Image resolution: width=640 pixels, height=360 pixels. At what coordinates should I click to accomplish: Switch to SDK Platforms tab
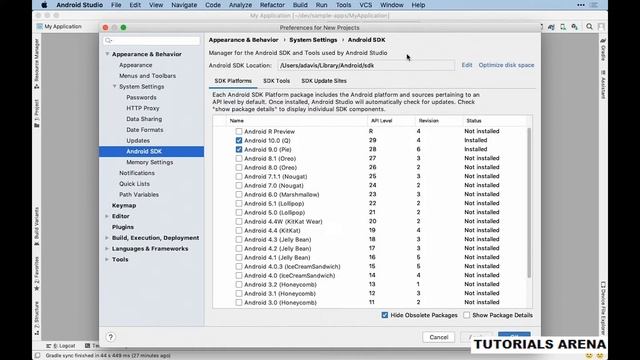[x=233, y=81]
